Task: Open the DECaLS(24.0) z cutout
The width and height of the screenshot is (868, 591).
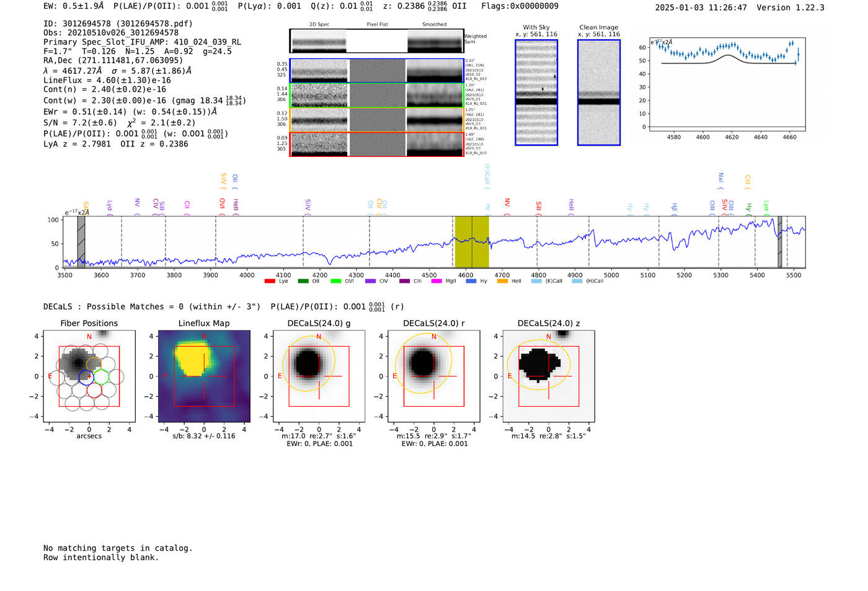Action: (549, 377)
